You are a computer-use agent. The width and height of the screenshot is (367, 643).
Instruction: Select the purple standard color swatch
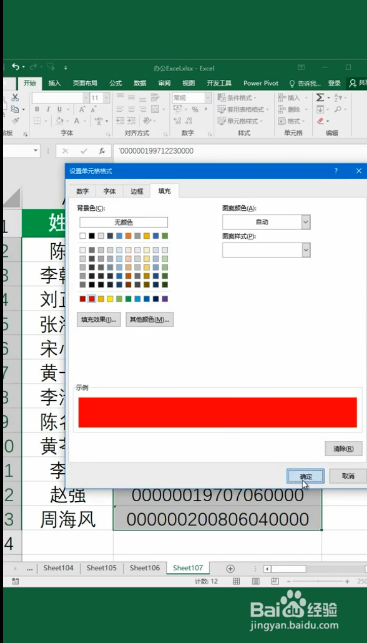point(165,299)
